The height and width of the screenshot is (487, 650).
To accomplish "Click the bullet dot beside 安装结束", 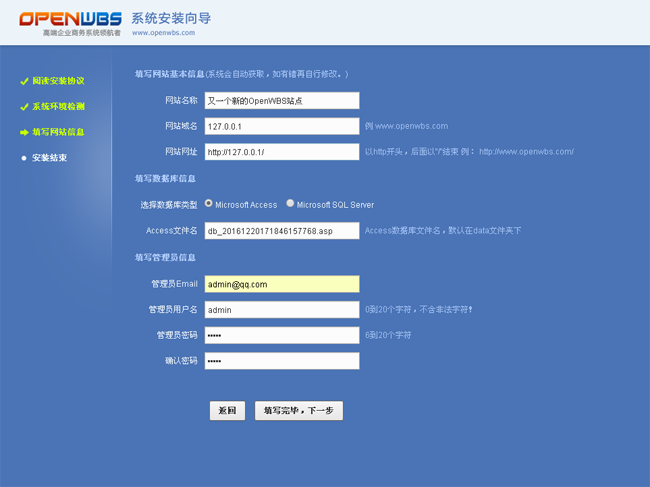I will (24, 158).
